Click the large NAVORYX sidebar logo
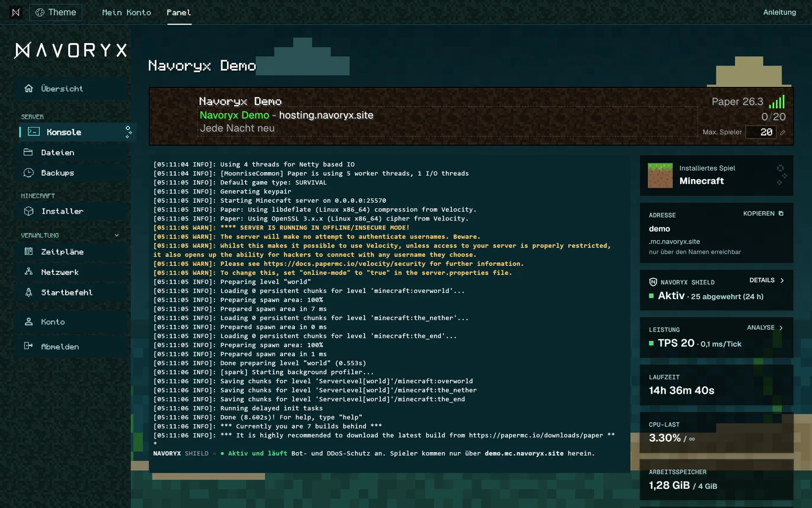Screen dimensions: 812x508 71,50
